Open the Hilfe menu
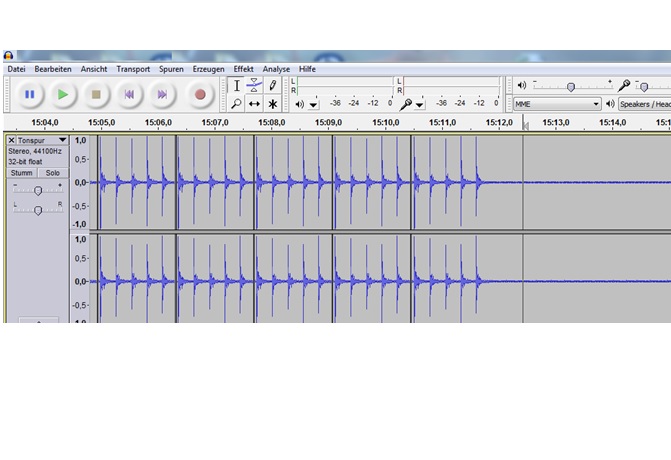 click(x=307, y=69)
